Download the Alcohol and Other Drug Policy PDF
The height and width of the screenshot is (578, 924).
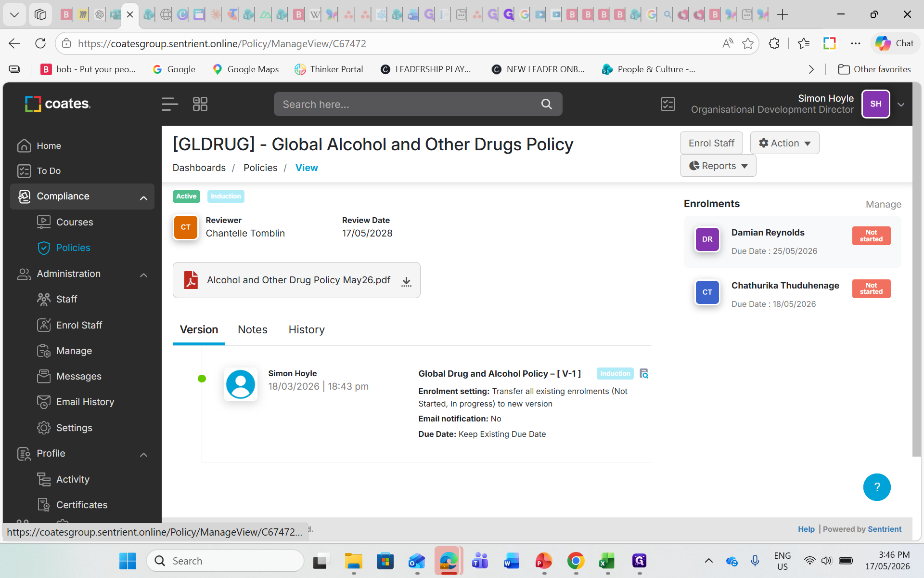[x=406, y=281]
